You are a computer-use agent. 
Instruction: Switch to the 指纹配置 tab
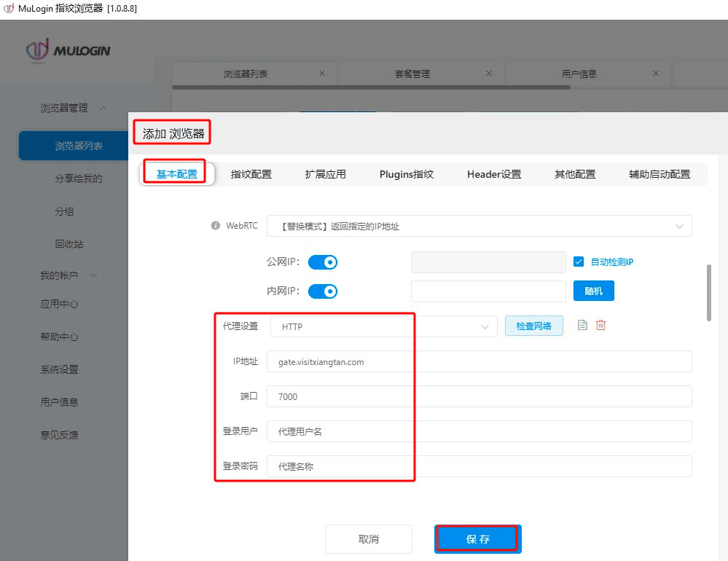251,174
